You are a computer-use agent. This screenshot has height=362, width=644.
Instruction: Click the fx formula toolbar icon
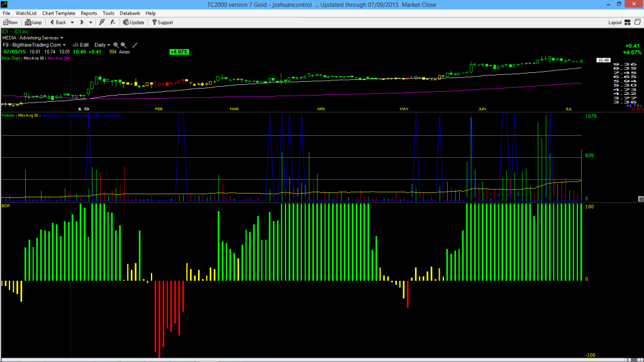[113, 23]
